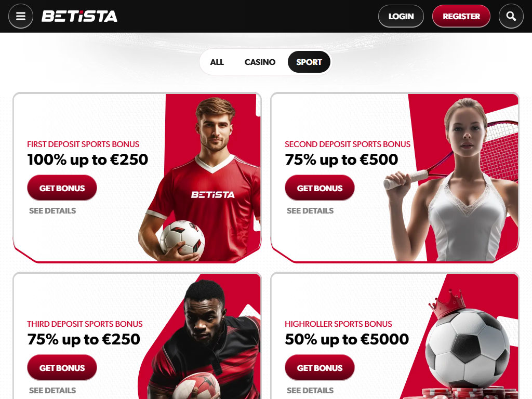The image size is (532, 399).
Task: Click the rugby player bonus image
Action: coord(200,337)
